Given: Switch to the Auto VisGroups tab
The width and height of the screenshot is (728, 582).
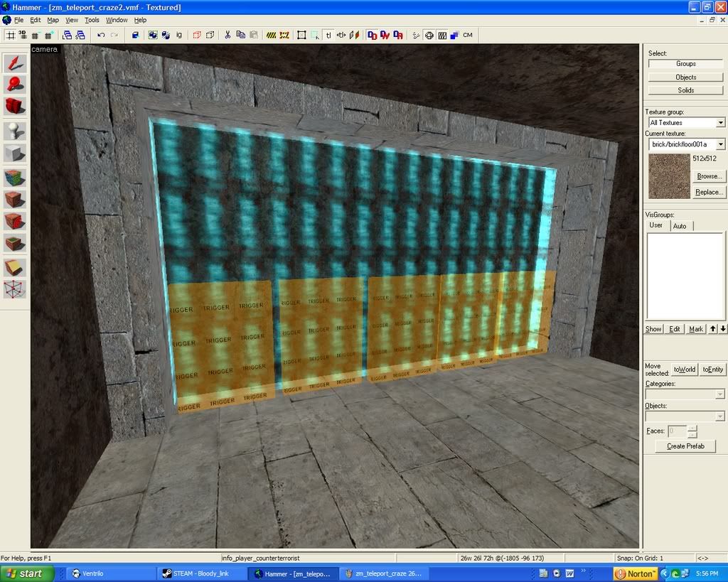Looking at the screenshot, I should click(x=680, y=225).
